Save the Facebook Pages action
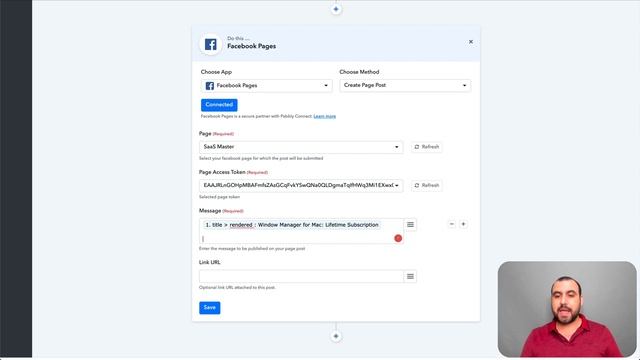Viewport: 640px width, 360px height. pyautogui.click(x=209, y=308)
